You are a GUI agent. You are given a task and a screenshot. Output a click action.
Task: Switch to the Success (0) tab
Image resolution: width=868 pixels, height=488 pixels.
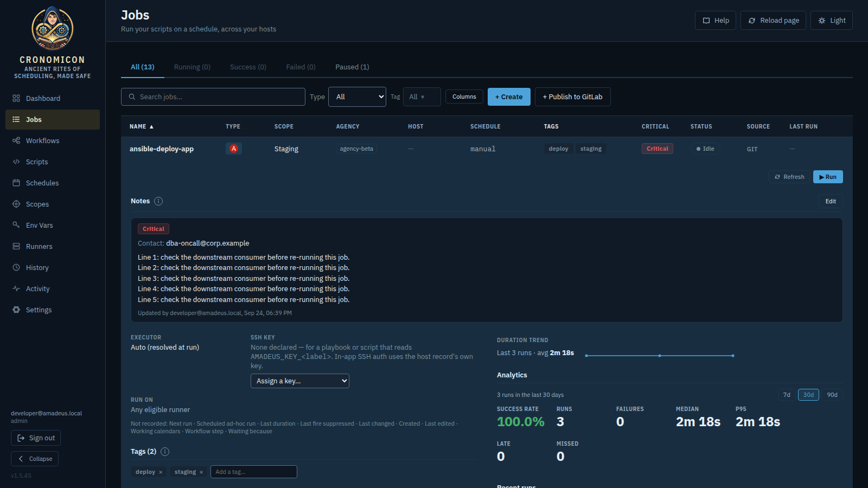[248, 67]
